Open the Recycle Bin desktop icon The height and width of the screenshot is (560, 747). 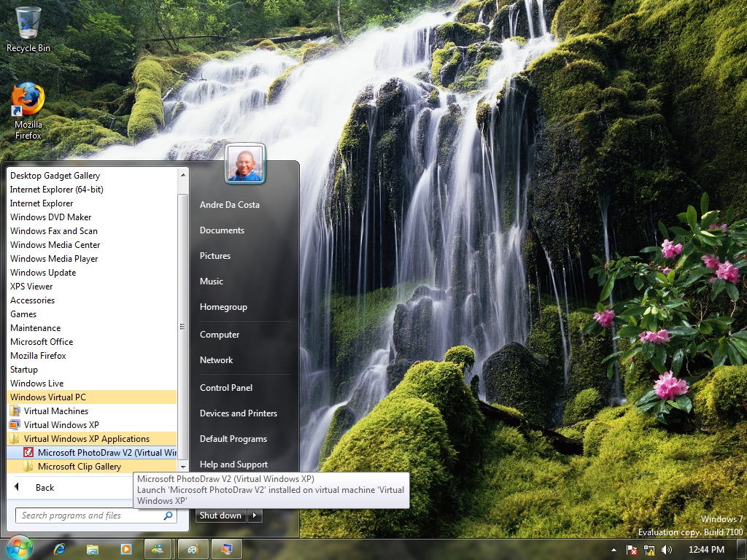click(28, 29)
